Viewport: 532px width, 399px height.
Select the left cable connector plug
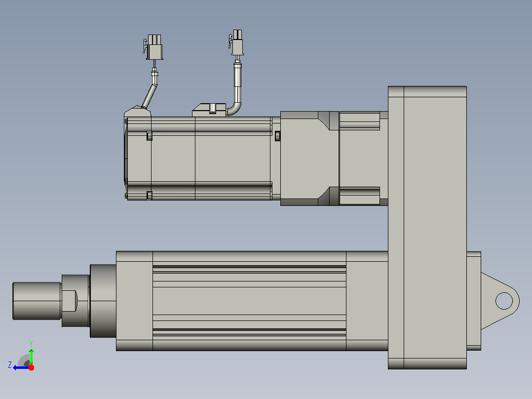tap(153, 47)
